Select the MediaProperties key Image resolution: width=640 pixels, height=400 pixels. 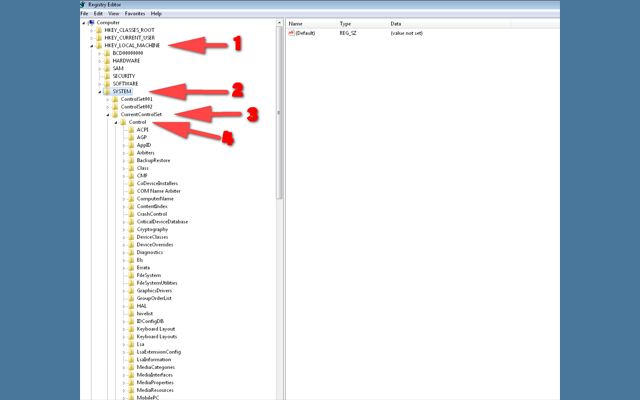(x=155, y=383)
